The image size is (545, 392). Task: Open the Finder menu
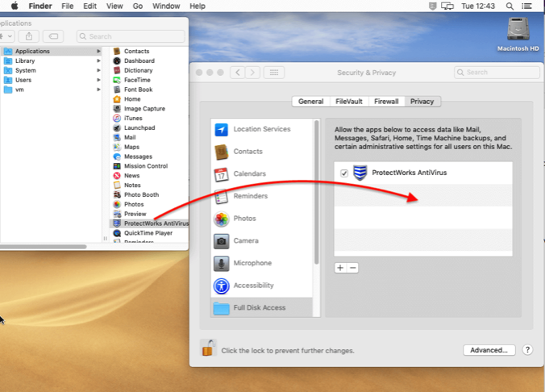pos(40,6)
